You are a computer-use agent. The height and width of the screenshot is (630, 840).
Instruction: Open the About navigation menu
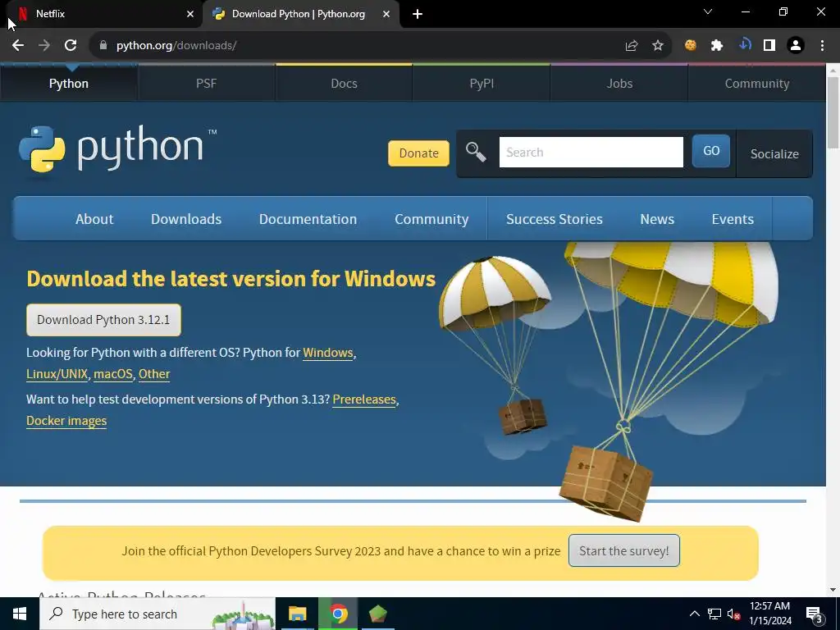pyautogui.click(x=94, y=219)
